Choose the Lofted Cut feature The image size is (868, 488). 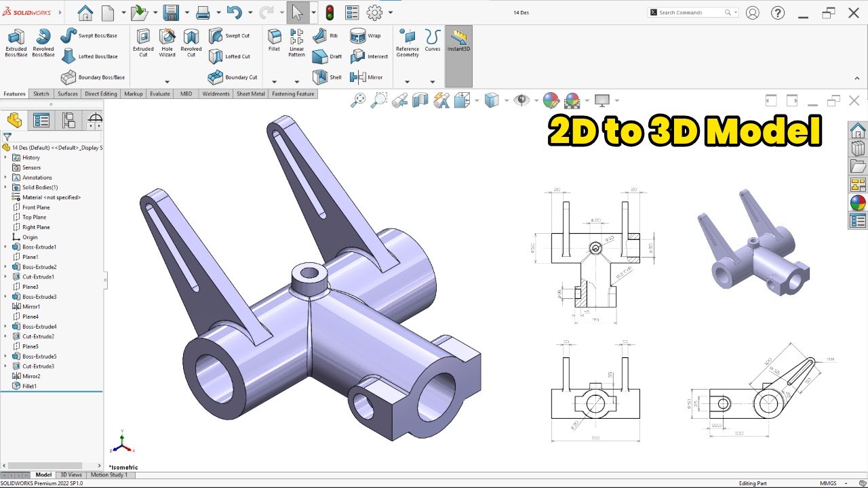[229, 56]
